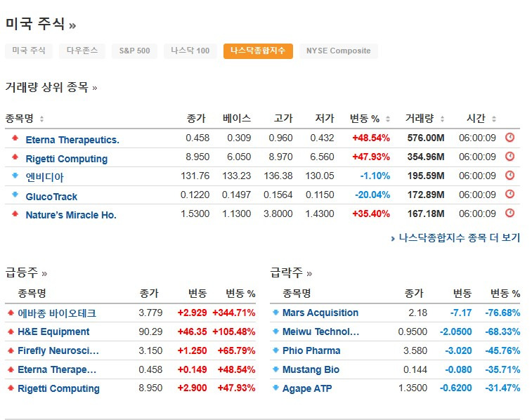Screen dimensions: 532x420
Task: Open Firefly Neurosci... in gainers list
Action: pos(58,350)
